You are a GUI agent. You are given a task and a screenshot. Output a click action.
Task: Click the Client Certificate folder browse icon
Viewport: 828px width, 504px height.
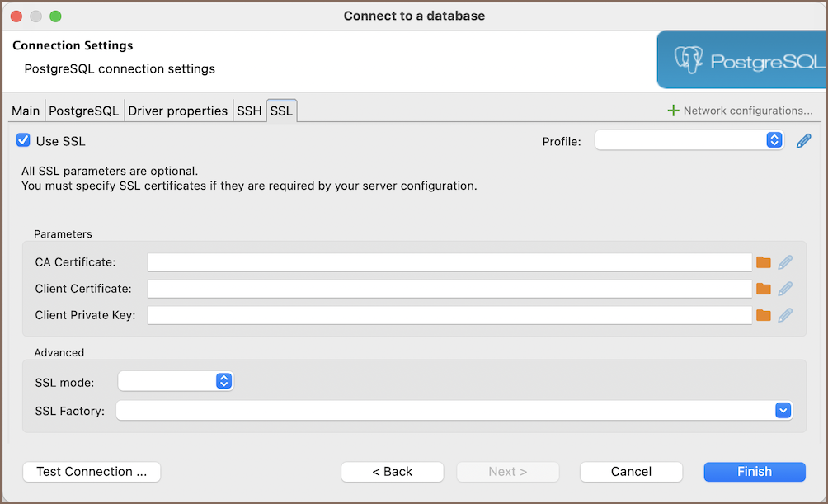pyautogui.click(x=763, y=289)
